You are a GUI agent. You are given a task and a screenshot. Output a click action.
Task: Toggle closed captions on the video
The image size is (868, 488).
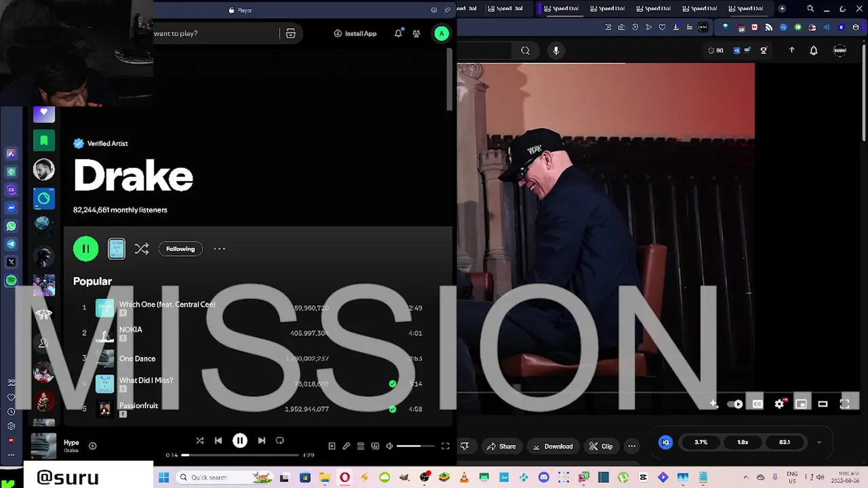click(757, 404)
